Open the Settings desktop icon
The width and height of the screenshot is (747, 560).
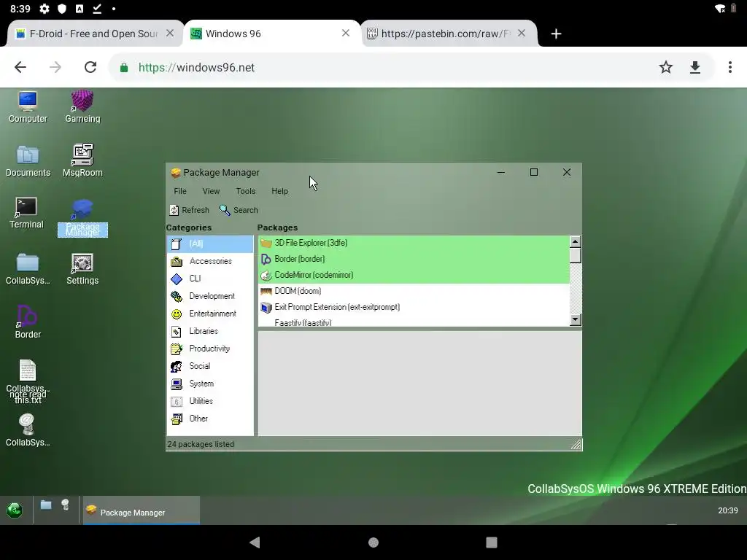tap(82, 269)
